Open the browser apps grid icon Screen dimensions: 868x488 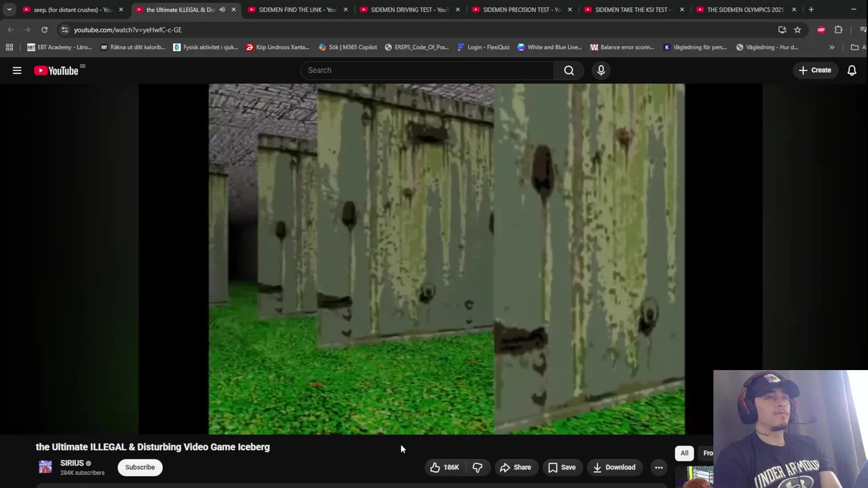click(x=9, y=47)
